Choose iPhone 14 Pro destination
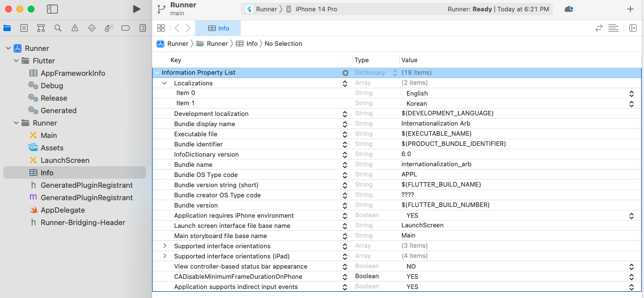The width and height of the screenshot is (644, 298). pos(312,9)
